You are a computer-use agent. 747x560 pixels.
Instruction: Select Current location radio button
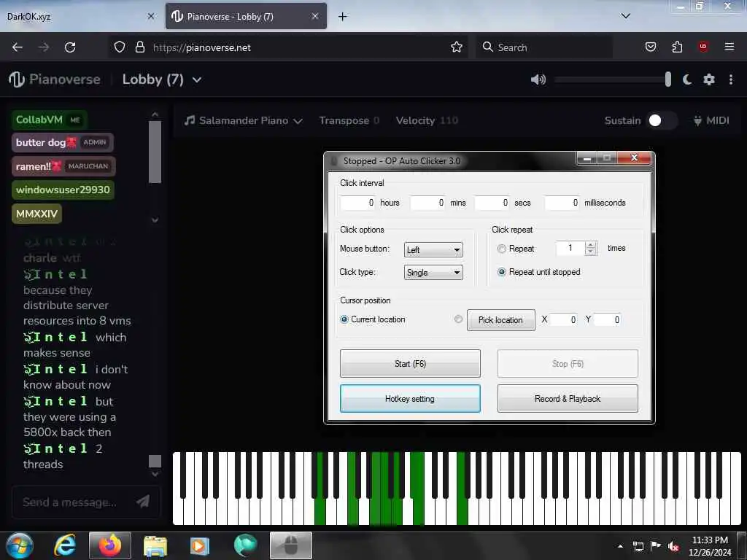tap(344, 319)
